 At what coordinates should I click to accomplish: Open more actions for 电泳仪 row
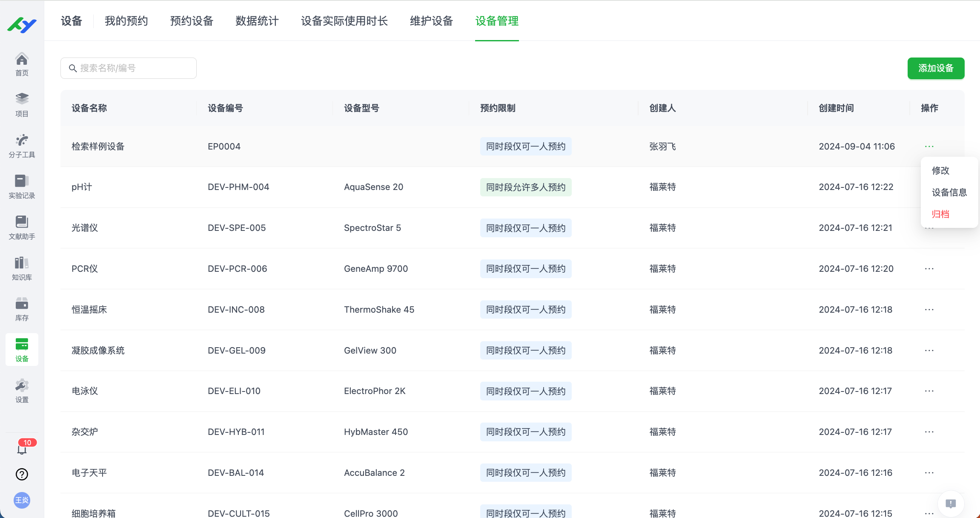[x=929, y=391]
